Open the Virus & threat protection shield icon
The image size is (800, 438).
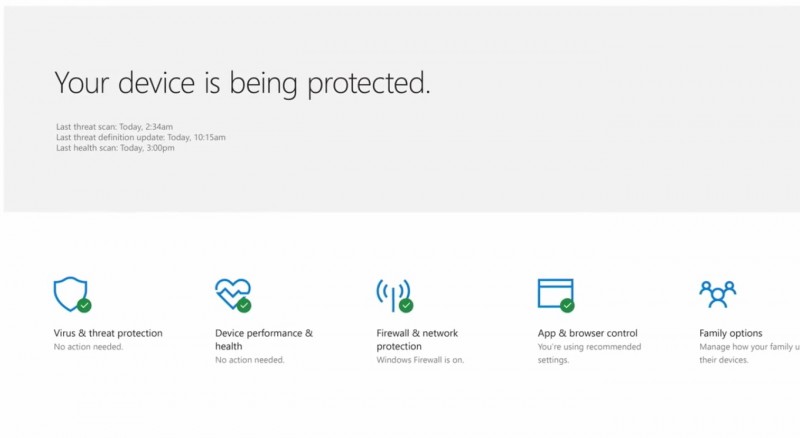tap(70, 294)
